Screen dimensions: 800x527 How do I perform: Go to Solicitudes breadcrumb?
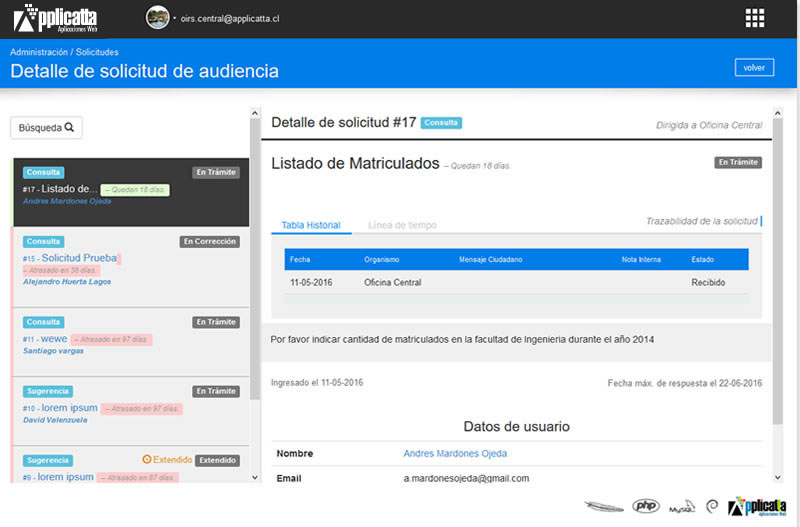pos(97,52)
